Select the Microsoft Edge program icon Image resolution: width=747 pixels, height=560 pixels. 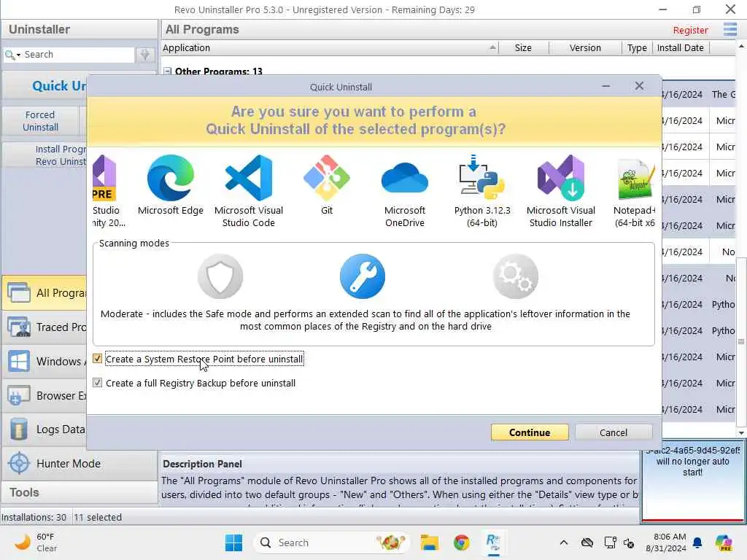pos(171,178)
